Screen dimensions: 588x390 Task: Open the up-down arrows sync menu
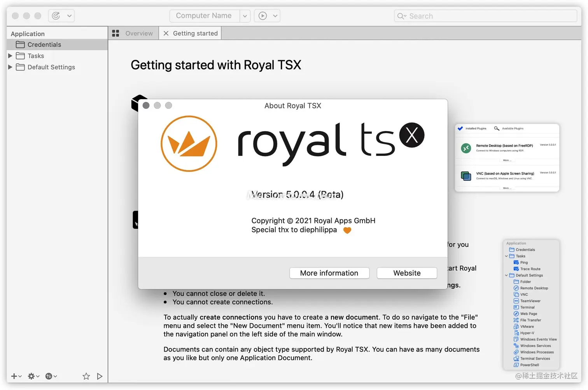(x=51, y=376)
